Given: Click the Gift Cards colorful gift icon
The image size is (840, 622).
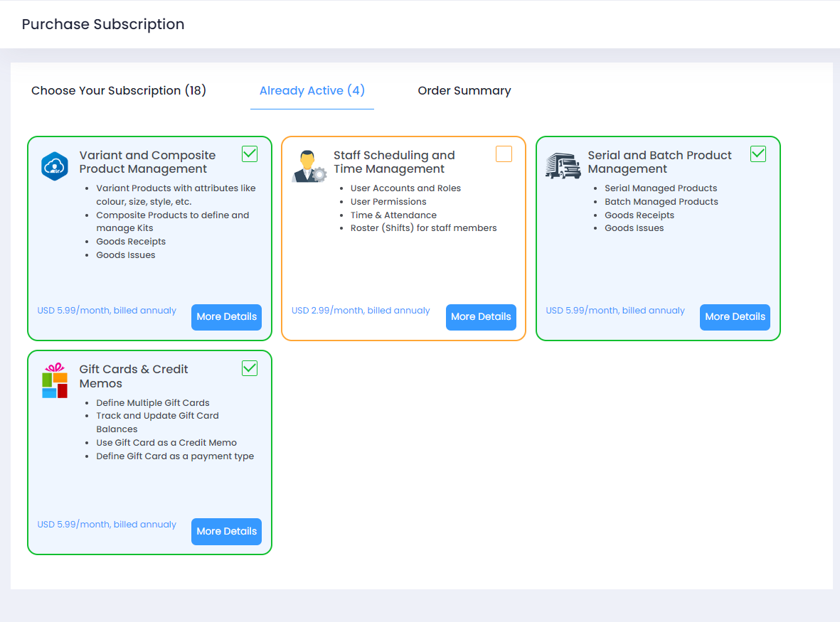Looking at the screenshot, I should point(54,381).
